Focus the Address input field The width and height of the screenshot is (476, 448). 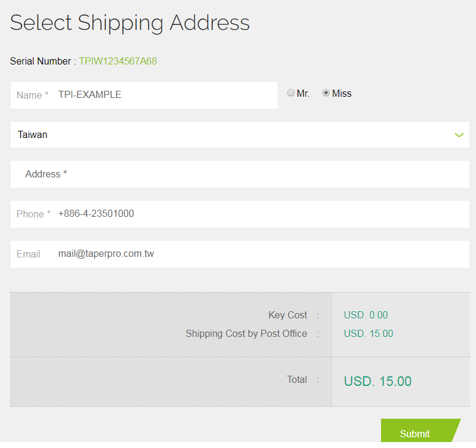[x=239, y=174]
